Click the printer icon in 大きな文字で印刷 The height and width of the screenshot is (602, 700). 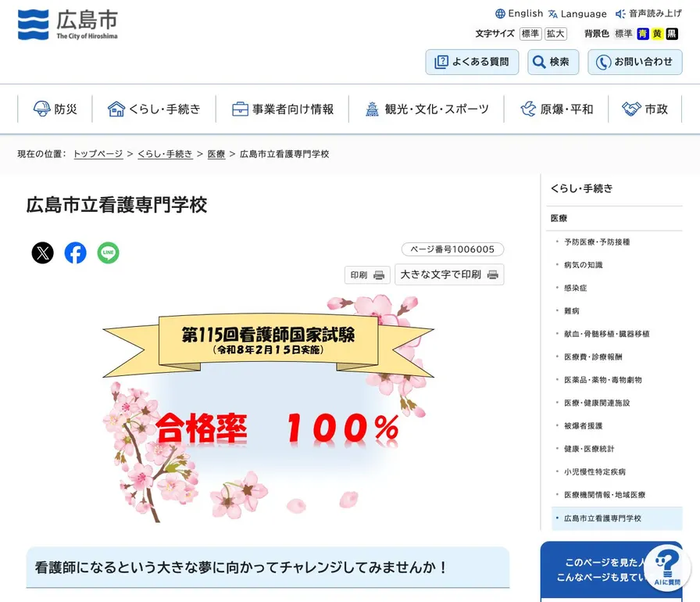pyautogui.click(x=493, y=274)
